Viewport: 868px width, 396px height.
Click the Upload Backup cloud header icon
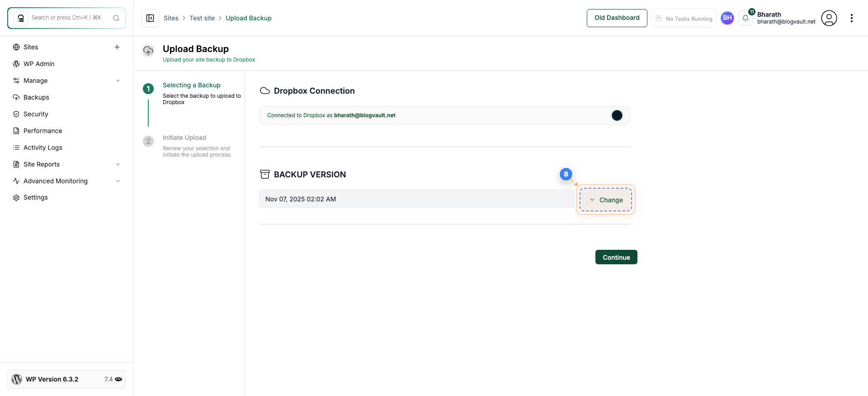148,51
